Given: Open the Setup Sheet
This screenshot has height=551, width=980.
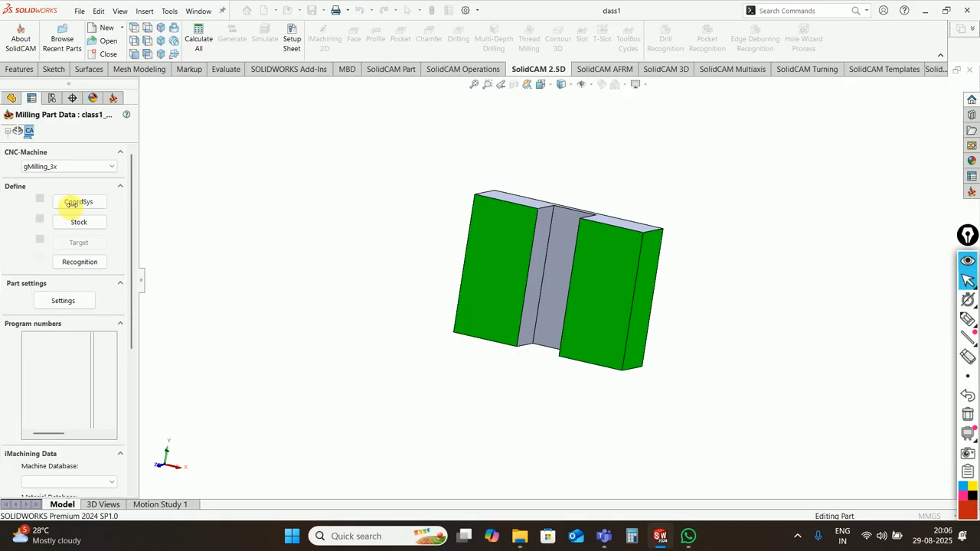Looking at the screenshot, I should [x=292, y=38].
